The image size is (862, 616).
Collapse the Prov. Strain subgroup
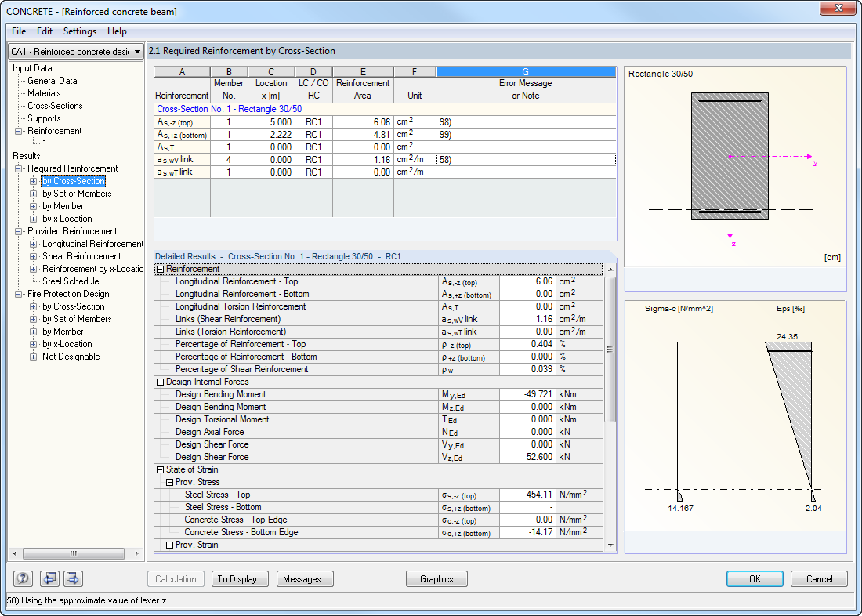pyautogui.click(x=170, y=545)
